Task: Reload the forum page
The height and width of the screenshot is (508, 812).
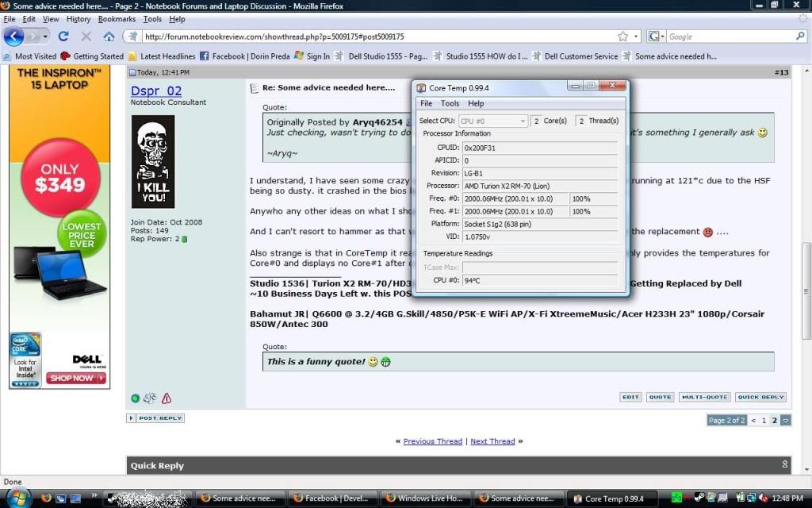Action: [x=63, y=37]
